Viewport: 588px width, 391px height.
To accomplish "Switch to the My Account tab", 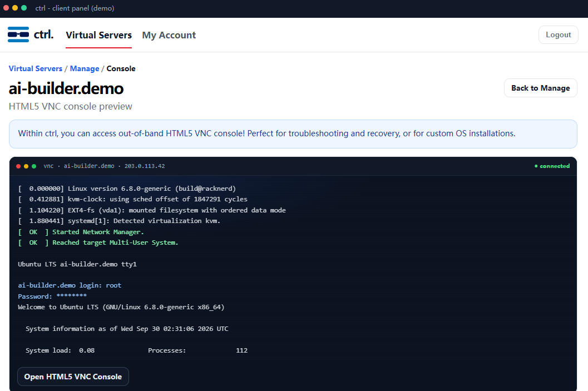I will pyautogui.click(x=169, y=35).
